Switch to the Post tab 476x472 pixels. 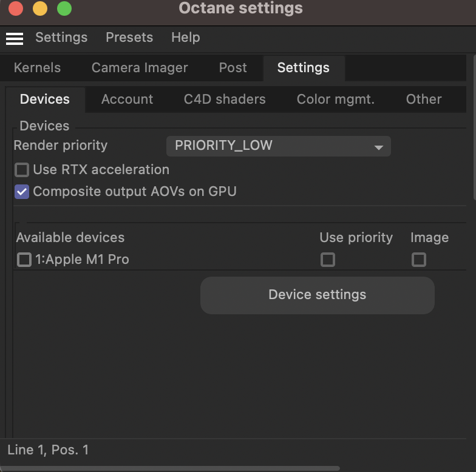tap(233, 68)
